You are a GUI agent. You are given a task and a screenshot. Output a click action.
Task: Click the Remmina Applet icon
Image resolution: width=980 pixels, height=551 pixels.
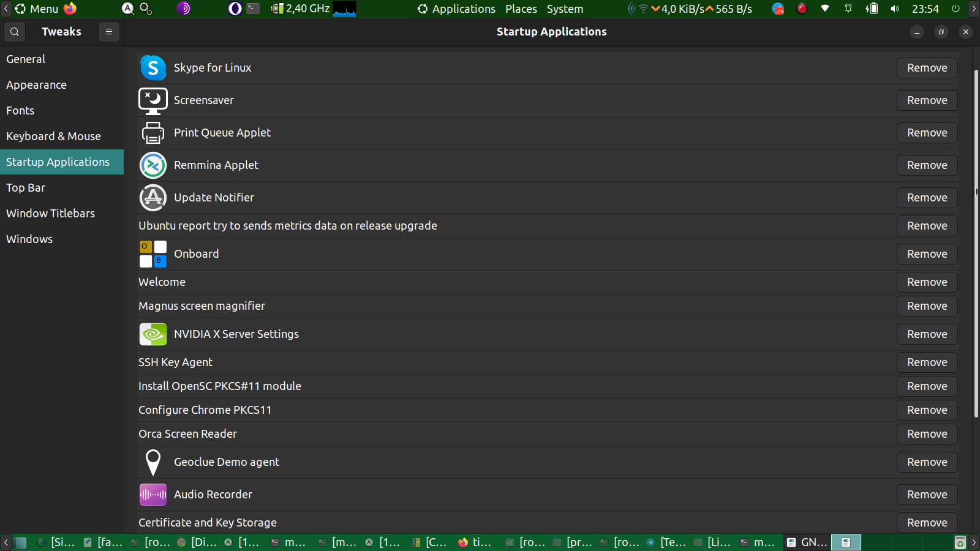point(153,165)
